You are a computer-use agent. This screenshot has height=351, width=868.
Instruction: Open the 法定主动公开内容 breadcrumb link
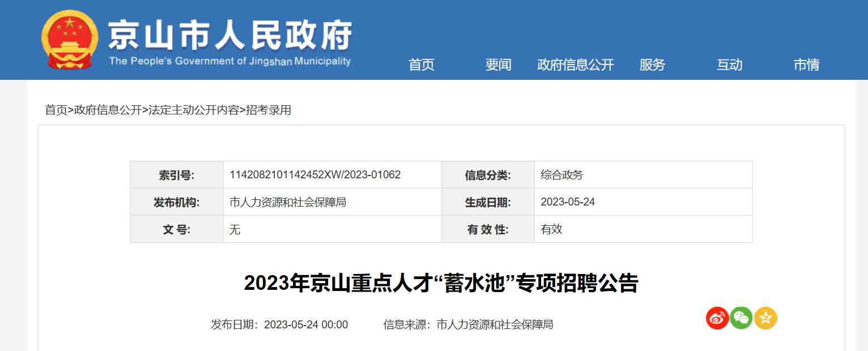[194, 110]
